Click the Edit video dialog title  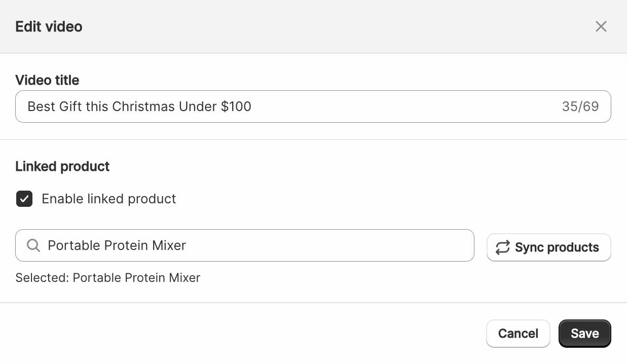49,26
